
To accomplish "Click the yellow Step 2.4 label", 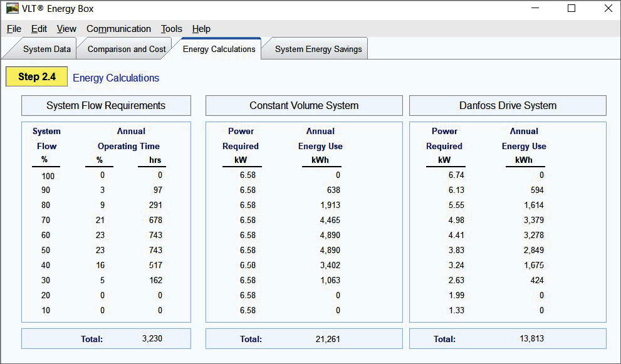I will 37,77.
